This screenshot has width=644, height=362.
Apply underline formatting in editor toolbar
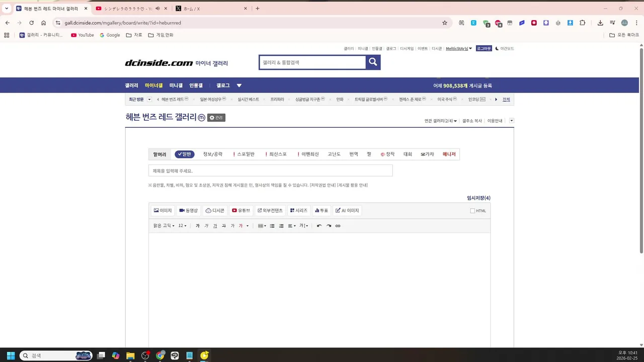click(215, 226)
